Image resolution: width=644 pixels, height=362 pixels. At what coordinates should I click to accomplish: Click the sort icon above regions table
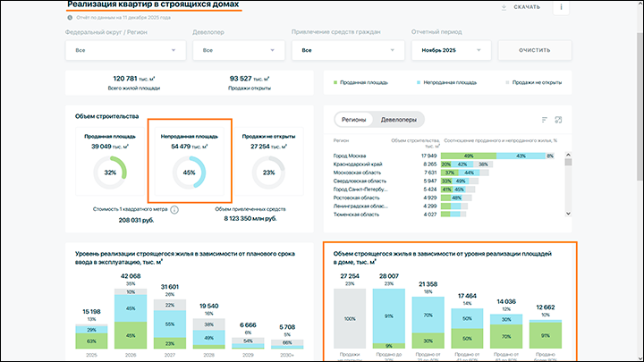(544, 120)
